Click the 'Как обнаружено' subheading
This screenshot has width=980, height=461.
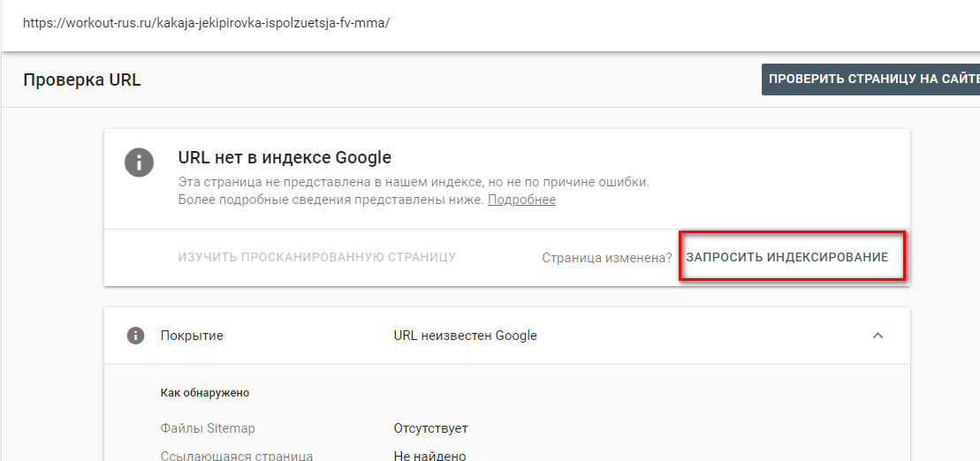205,393
